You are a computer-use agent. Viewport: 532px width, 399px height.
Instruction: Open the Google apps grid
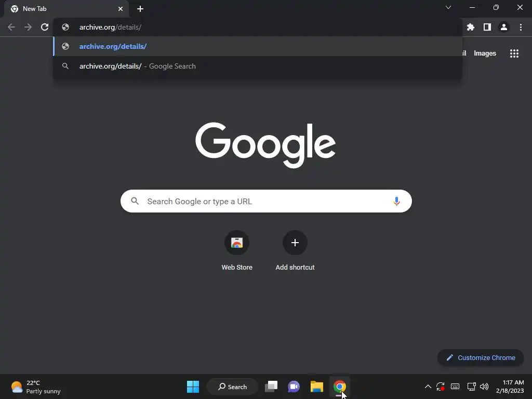click(x=514, y=54)
